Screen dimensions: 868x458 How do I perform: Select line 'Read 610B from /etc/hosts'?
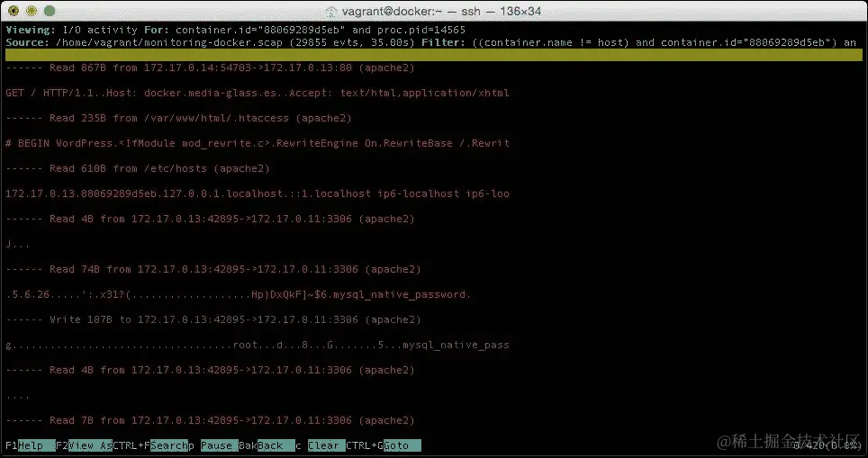click(x=138, y=168)
